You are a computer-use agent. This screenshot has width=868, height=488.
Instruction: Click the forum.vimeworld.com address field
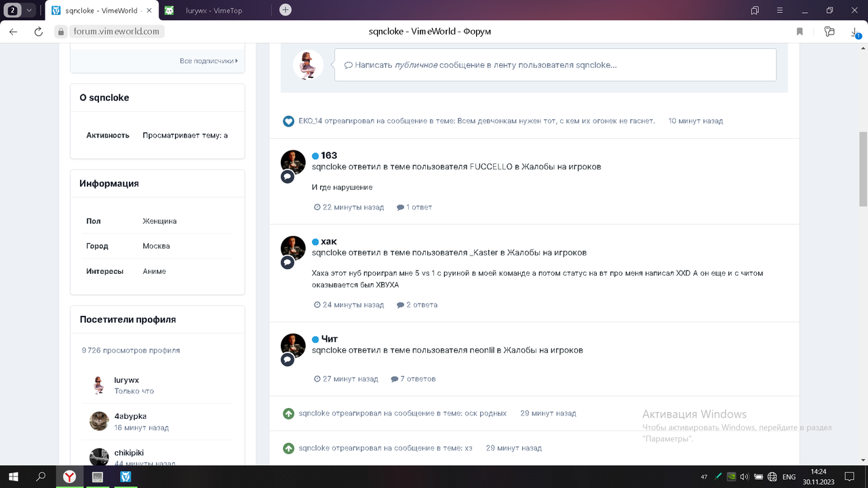tap(117, 31)
